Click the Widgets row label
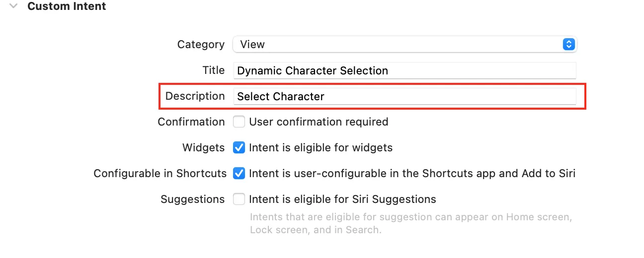 click(x=203, y=147)
